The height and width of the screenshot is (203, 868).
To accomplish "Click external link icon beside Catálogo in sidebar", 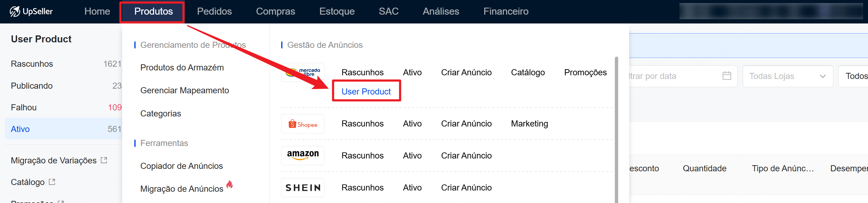I will pyautogui.click(x=52, y=182).
